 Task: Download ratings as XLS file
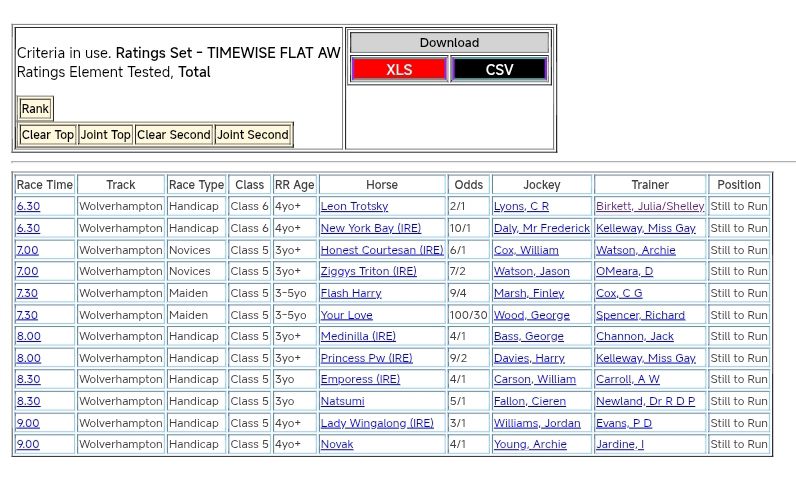pyautogui.click(x=399, y=70)
